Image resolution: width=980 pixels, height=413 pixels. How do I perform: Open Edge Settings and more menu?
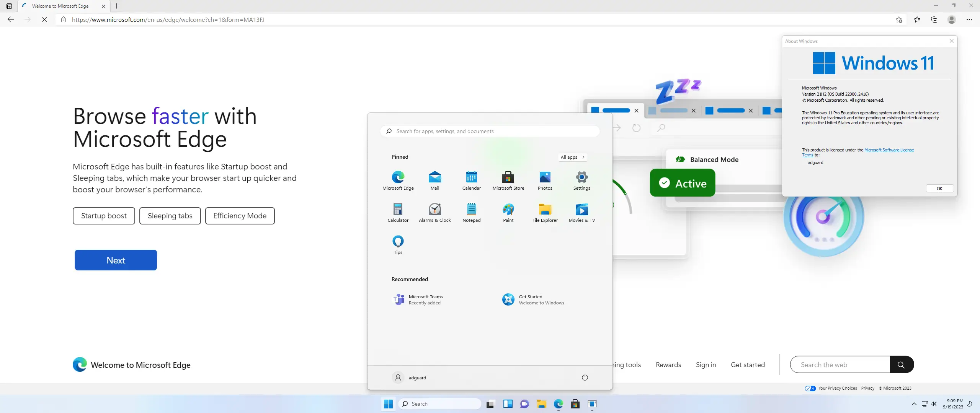(x=969, y=20)
